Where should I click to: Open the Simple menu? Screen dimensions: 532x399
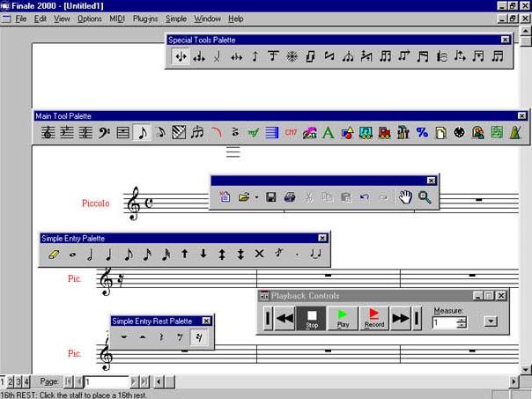tap(176, 18)
